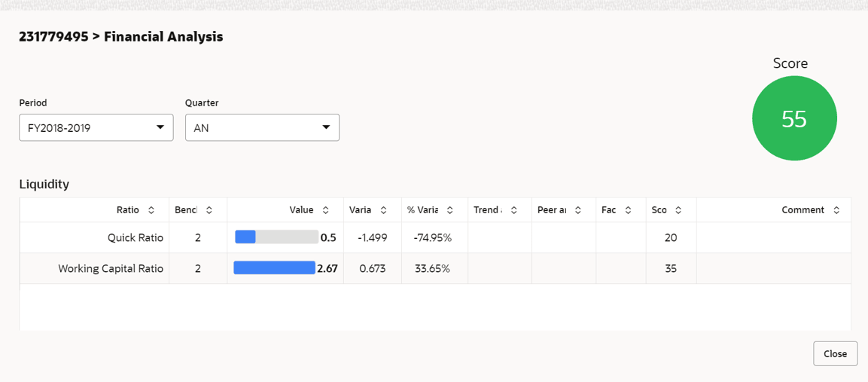This screenshot has height=382, width=868.
Task: Sort by the Benchmark column sort icon
Action: pos(209,210)
